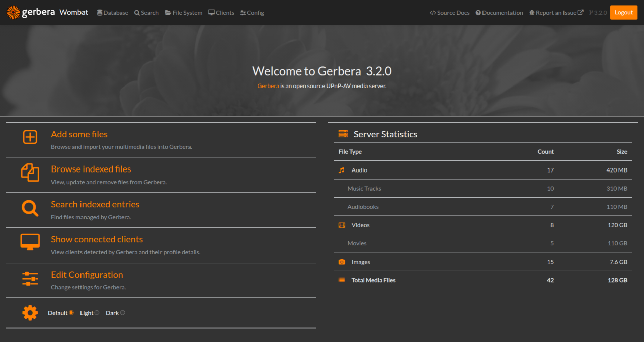
Task: Click the 'Videos' row label
Action: [360, 225]
